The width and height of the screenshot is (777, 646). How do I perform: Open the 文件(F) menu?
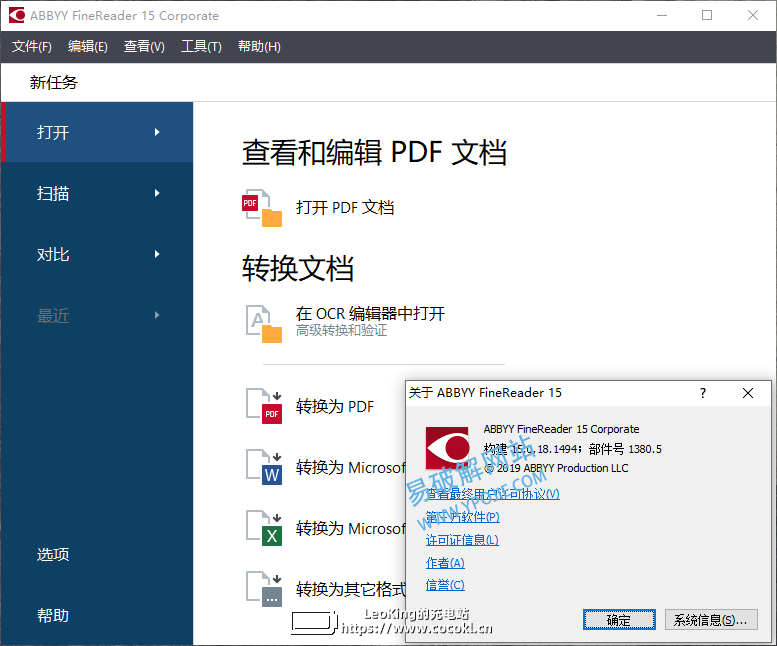pos(32,47)
